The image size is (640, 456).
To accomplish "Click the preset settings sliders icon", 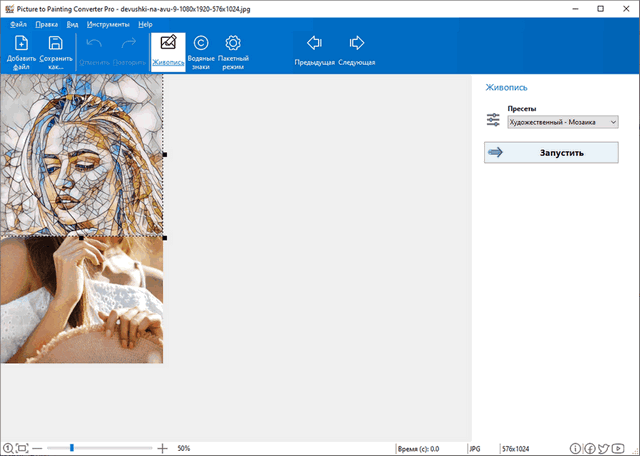I will pyautogui.click(x=493, y=120).
